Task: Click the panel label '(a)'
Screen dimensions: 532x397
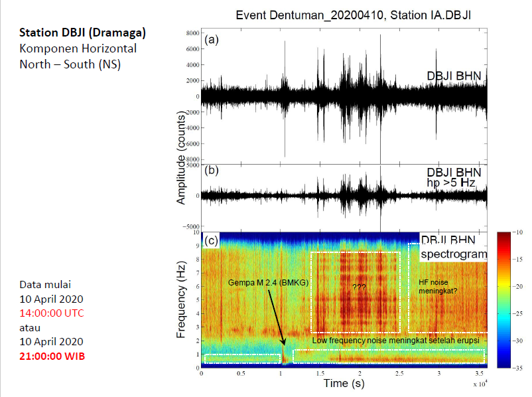Action: (x=212, y=40)
